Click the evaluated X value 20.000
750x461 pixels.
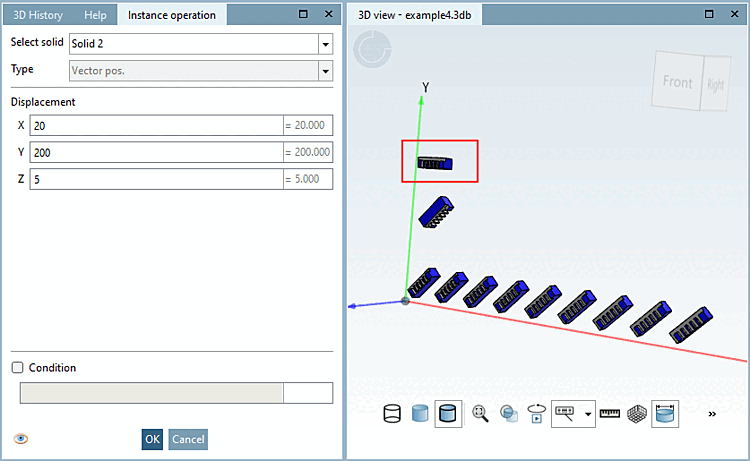[308, 125]
